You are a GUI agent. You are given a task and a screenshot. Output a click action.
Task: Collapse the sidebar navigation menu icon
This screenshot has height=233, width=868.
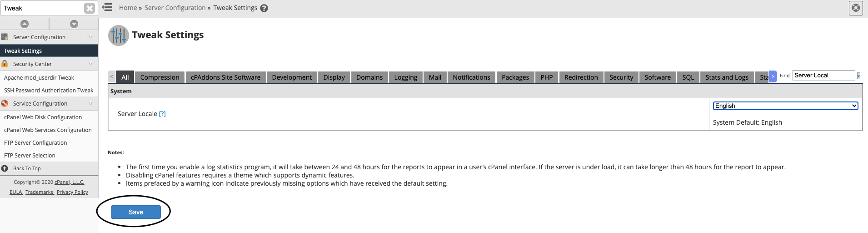click(107, 7)
